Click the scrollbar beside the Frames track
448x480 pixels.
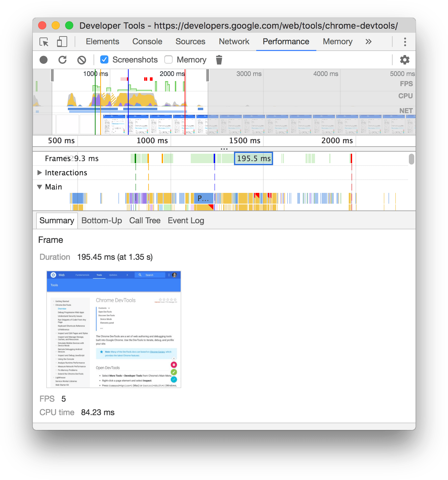(411, 159)
